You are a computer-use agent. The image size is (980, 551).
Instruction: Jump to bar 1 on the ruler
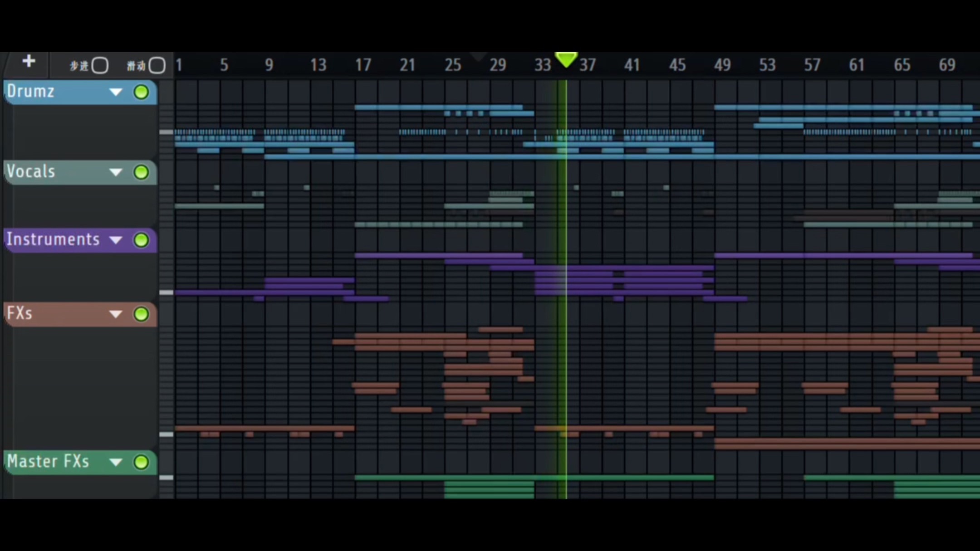[x=179, y=65]
